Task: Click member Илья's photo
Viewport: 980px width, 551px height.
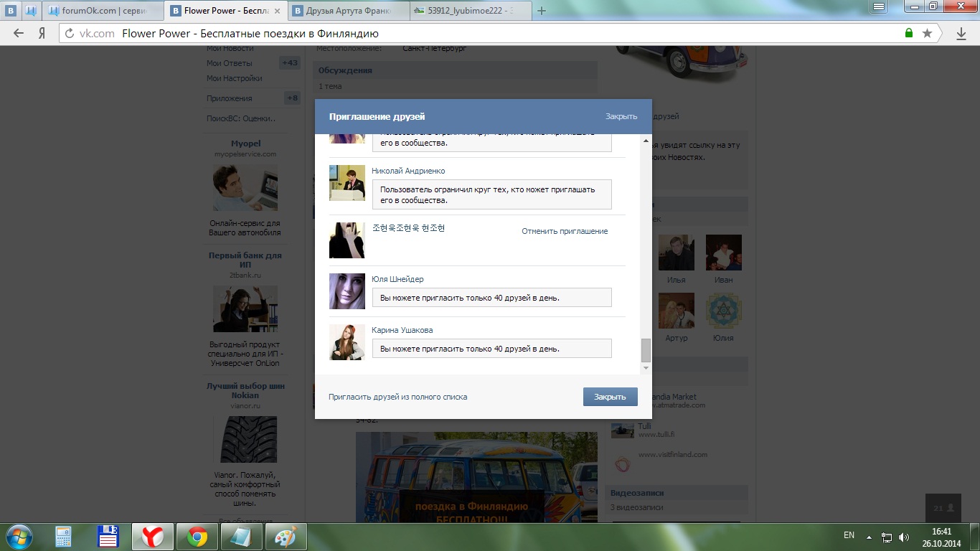Action: (x=677, y=253)
